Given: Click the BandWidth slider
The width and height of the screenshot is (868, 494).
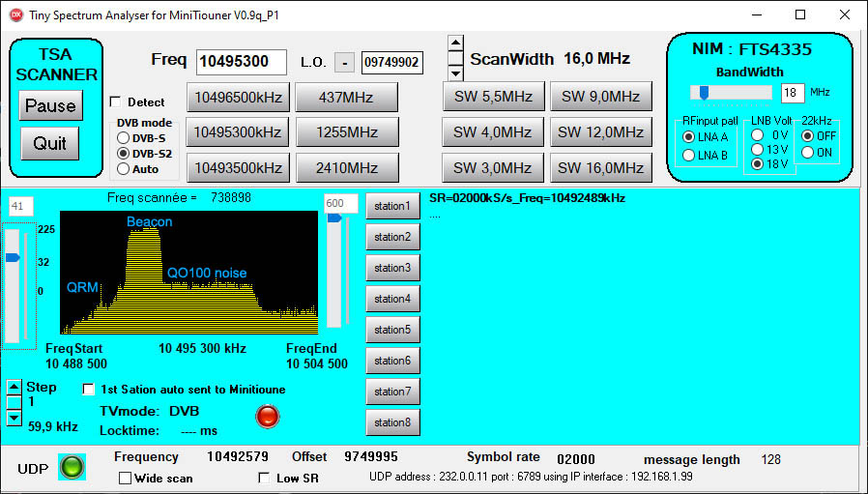Looking at the screenshot, I should (x=731, y=93).
